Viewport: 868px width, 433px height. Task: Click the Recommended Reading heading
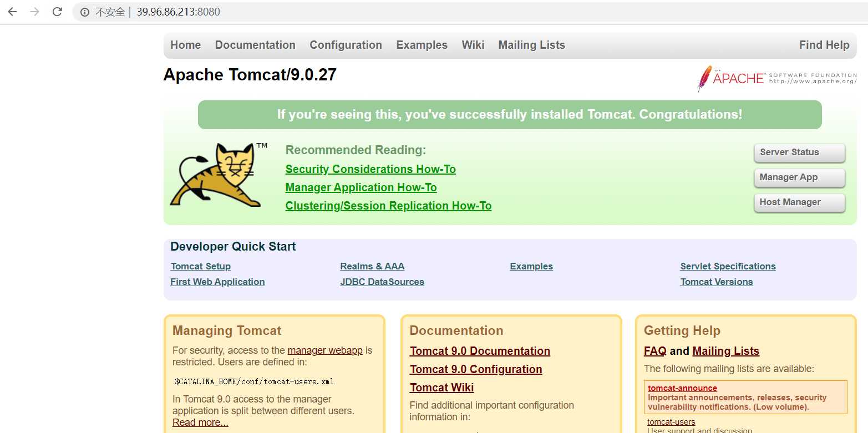tap(356, 150)
